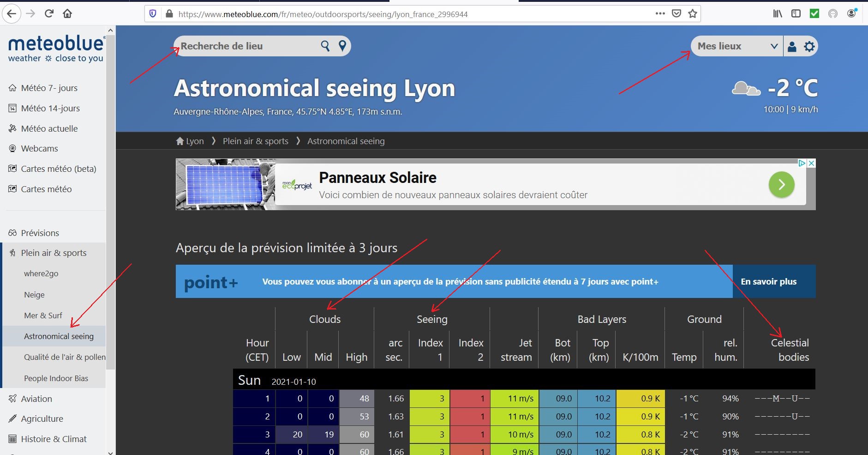
Task: Open the browser page actions three-dot menu
Action: 660,14
